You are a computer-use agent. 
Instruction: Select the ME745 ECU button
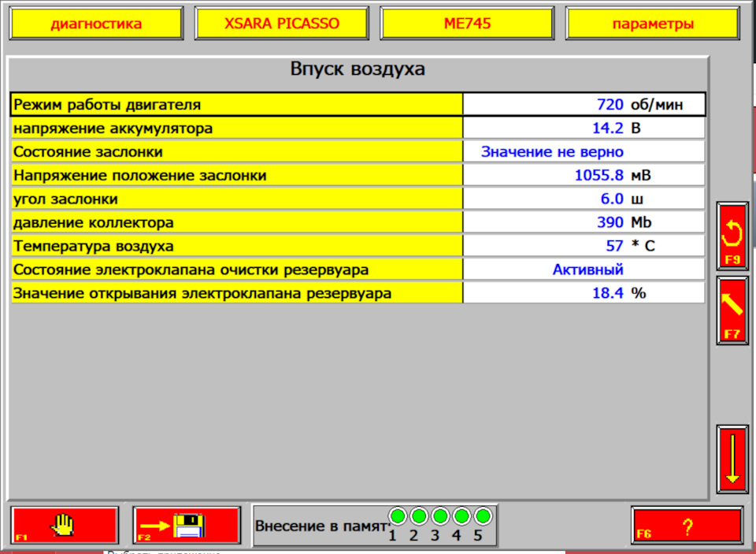click(467, 23)
